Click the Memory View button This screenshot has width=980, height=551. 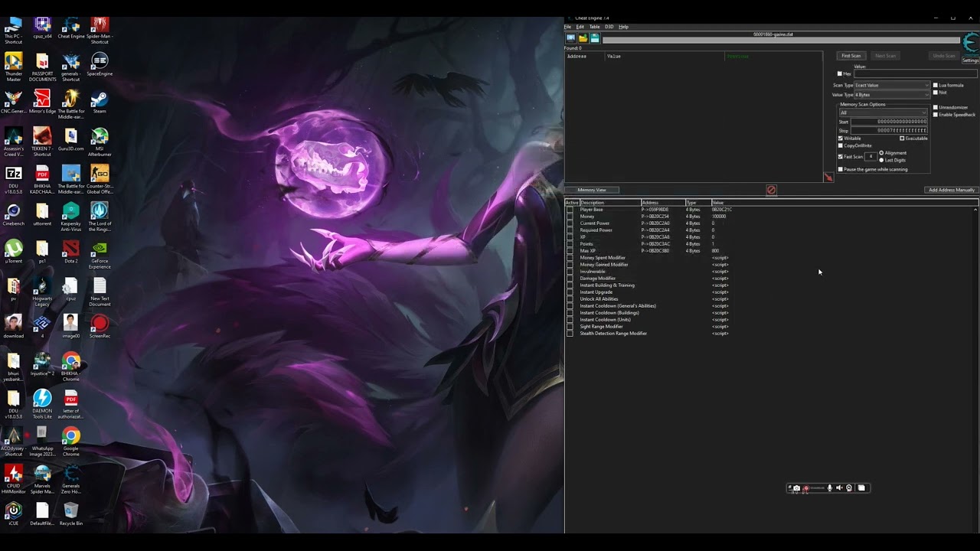click(592, 190)
